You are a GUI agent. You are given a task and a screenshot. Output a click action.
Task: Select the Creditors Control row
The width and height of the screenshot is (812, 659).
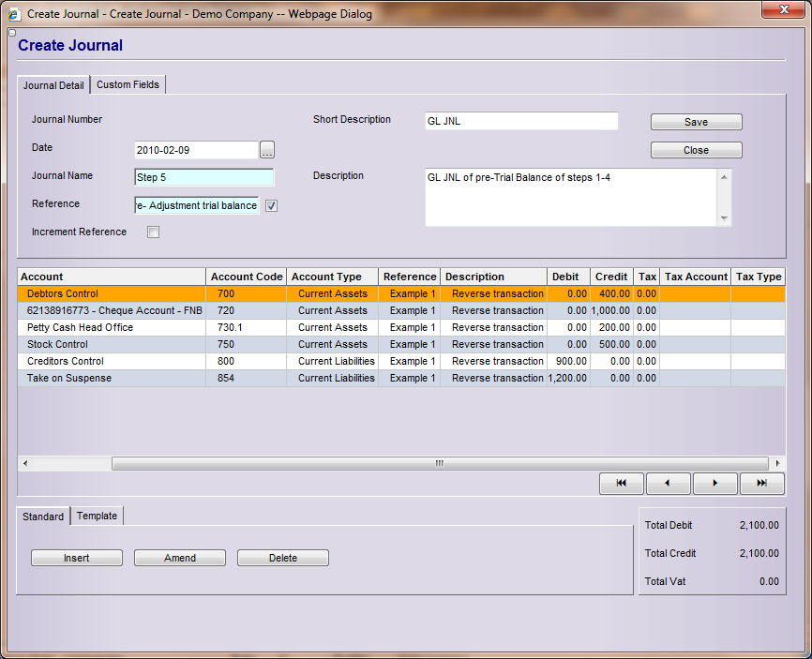tap(66, 361)
